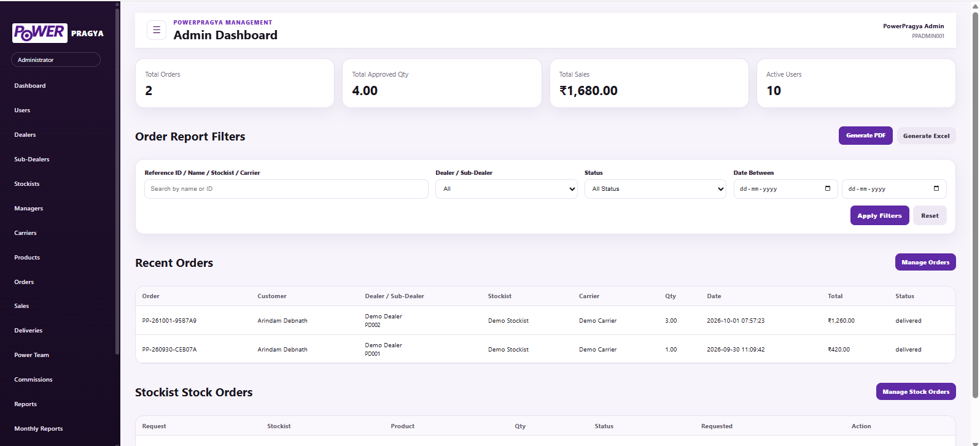This screenshot has width=980, height=446.
Task: Click the page vertical scrollbar
Action: (975, 206)
